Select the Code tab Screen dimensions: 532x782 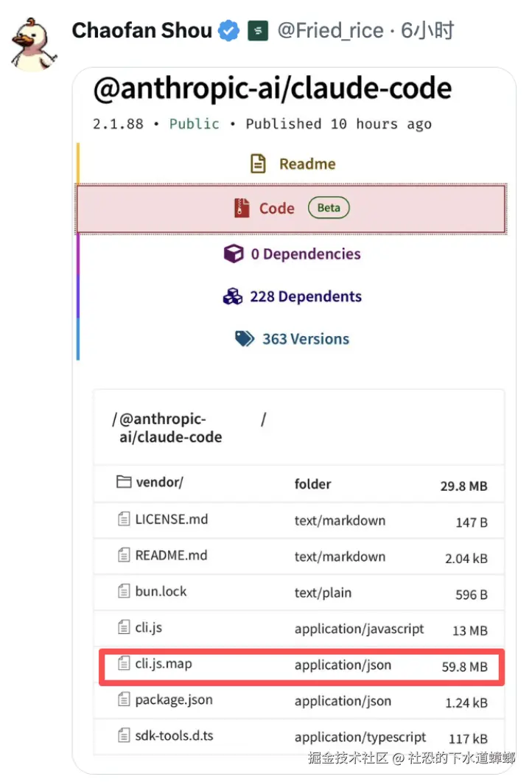(276, 209)
